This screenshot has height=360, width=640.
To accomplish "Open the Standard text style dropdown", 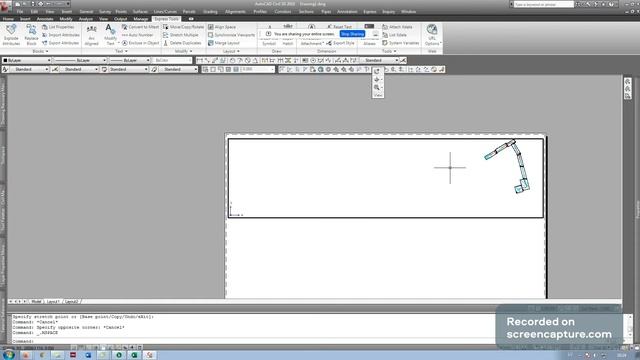I will (x=29, y=69).
